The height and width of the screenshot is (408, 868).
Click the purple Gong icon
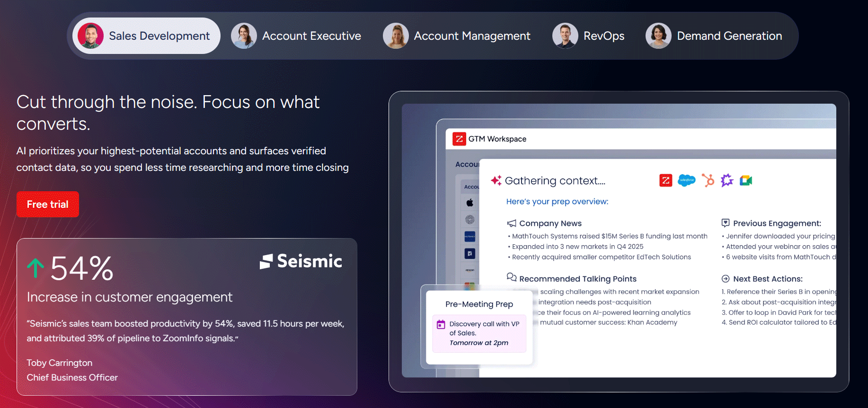727,180
